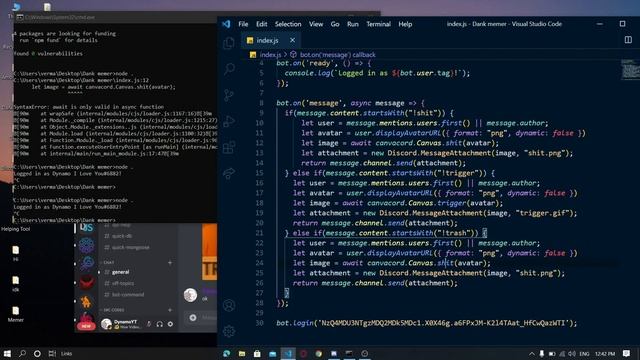Open File Explorer from taskbar
The height and width of the screenshot is (360, 640).
click(242, 353)
